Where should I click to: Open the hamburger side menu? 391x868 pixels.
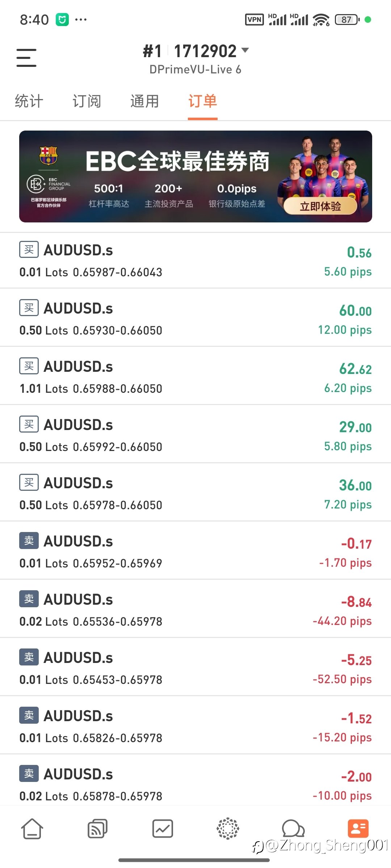click(26, 58)
